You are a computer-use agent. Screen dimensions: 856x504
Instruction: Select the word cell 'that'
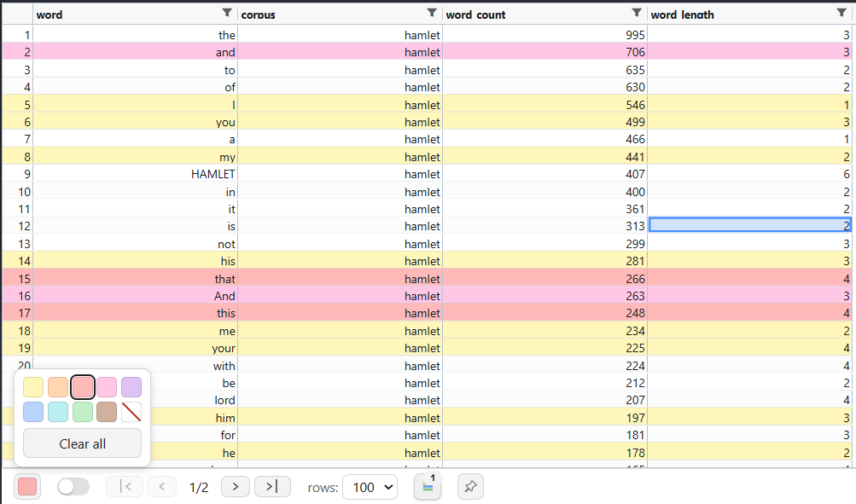(136, 279)
